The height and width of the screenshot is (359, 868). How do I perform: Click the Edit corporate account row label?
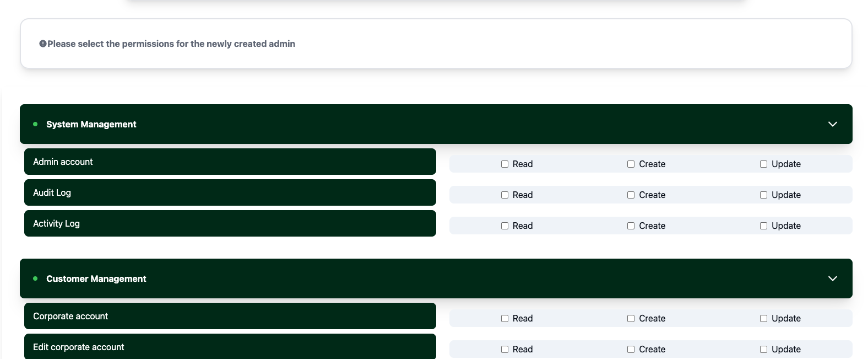78,347
